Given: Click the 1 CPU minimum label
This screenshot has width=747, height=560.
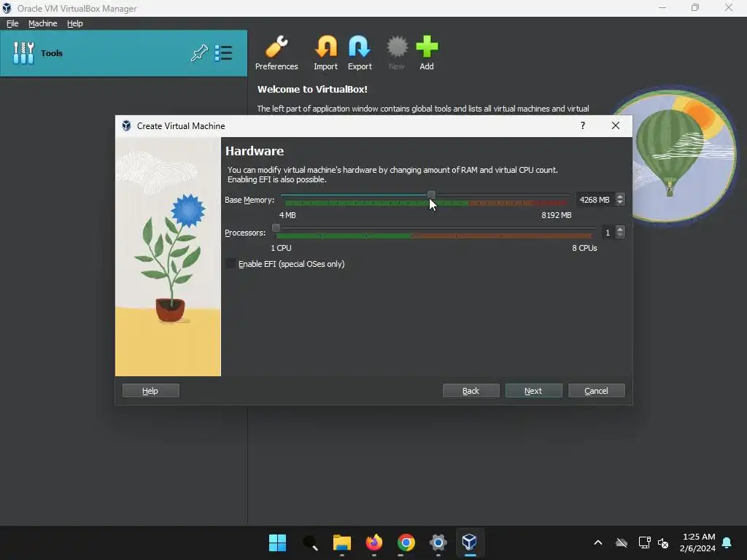Looking at the screenshot, I should [281, 248].
